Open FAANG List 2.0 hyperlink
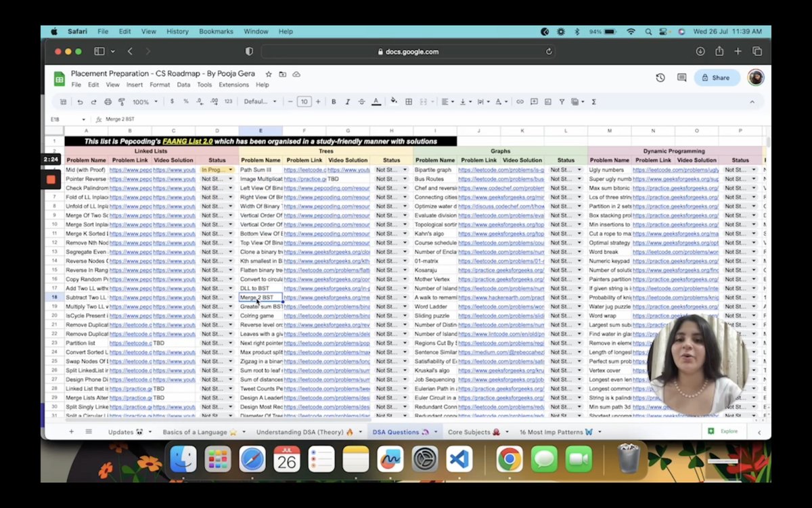This screenshot has width=812, height=508. (187, 142)
